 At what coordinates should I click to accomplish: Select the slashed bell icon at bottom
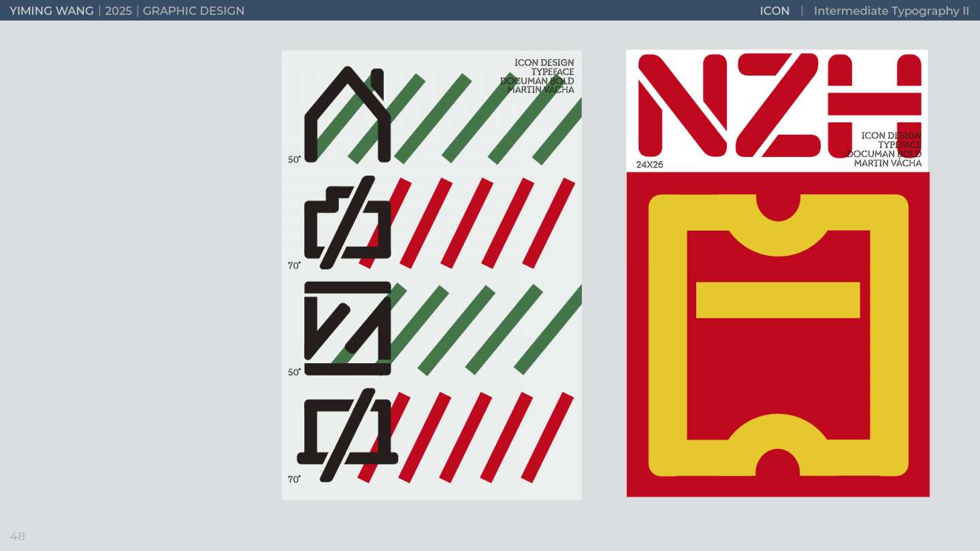[348, 435]
